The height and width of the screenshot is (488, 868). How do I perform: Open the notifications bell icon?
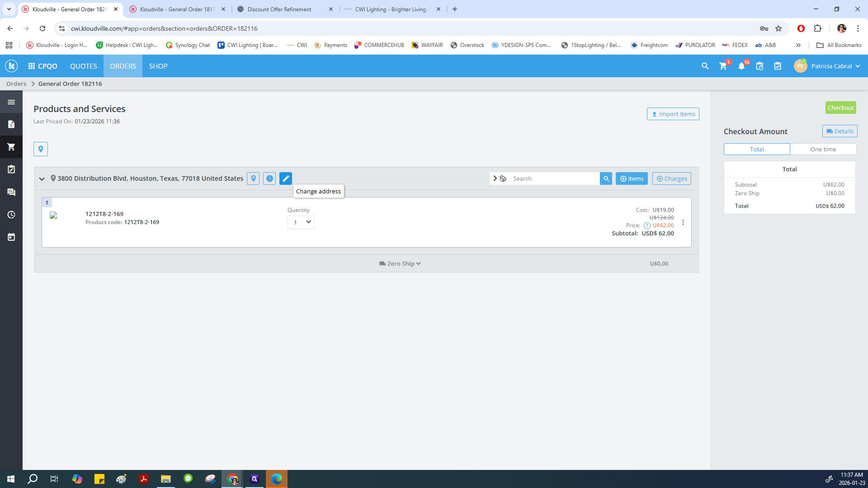[x=741, y=66]
